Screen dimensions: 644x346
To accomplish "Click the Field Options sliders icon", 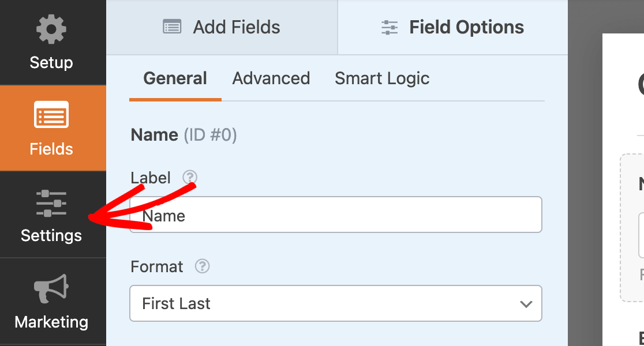I will pyautogui.click(x=390, y=27).
